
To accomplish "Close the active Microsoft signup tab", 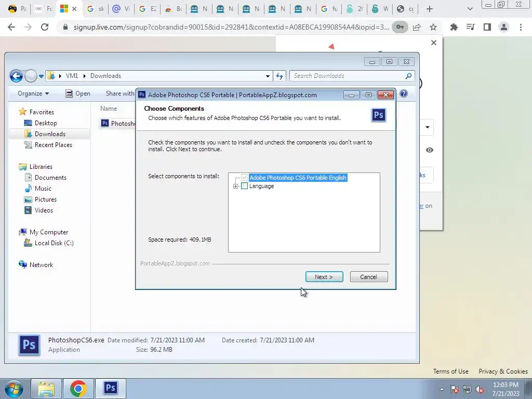I will pos(74,9).
